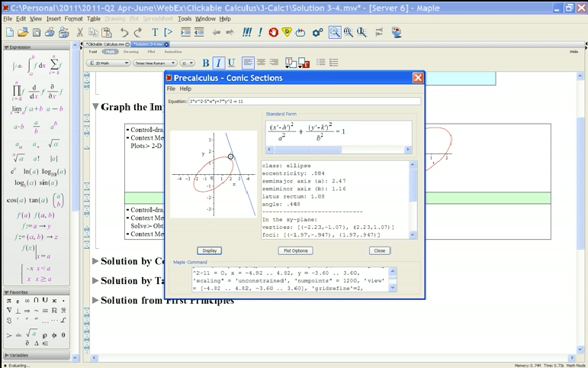Undo the last action
Image resolution: width=588 pixels, height=368 pixels.
[x=124, y=33]
